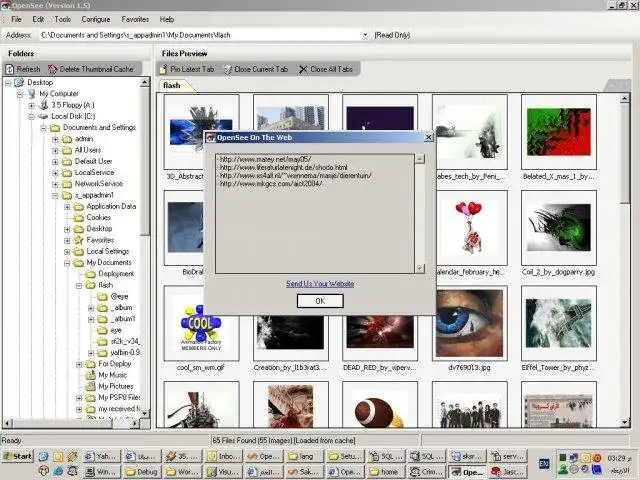Viewport: 640px width, 480px height.
Task: Click the Windows Start button
Action: point(17,456)
